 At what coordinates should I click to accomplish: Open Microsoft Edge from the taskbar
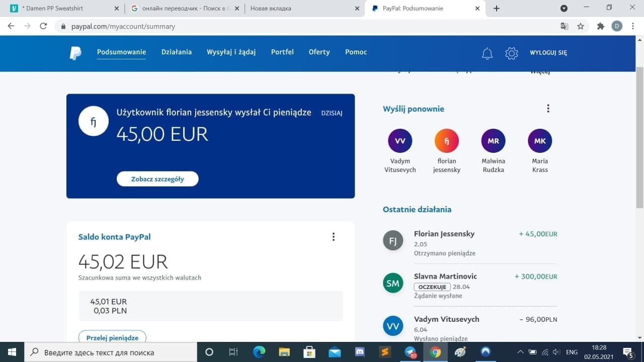(259, 352)
